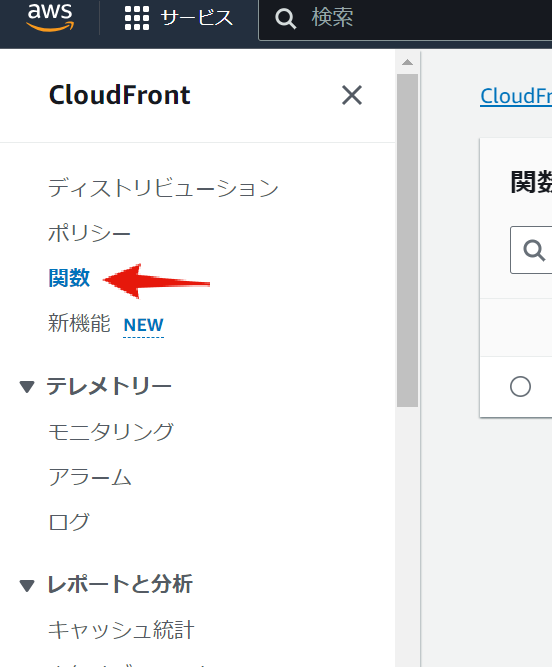Click the AWS logo home icon

50,17
